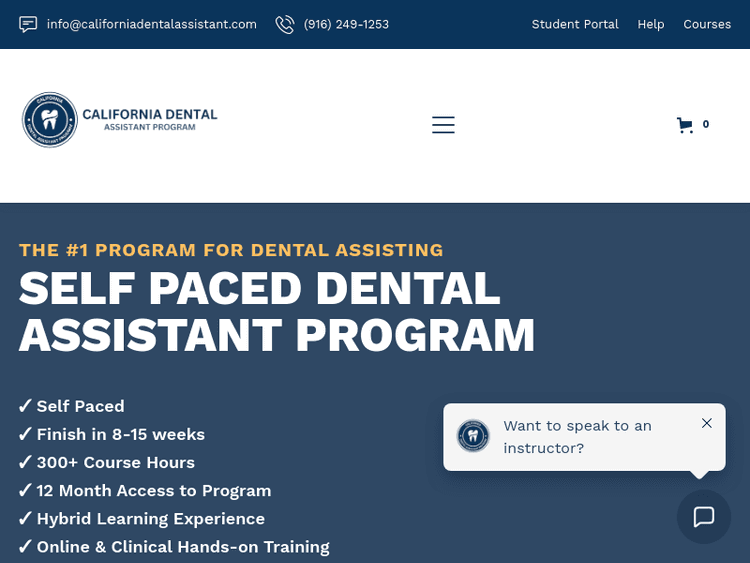
Task: Click '300+ Course Hours' checklist item
Action: pyautogui.click(x=107, y=463)
